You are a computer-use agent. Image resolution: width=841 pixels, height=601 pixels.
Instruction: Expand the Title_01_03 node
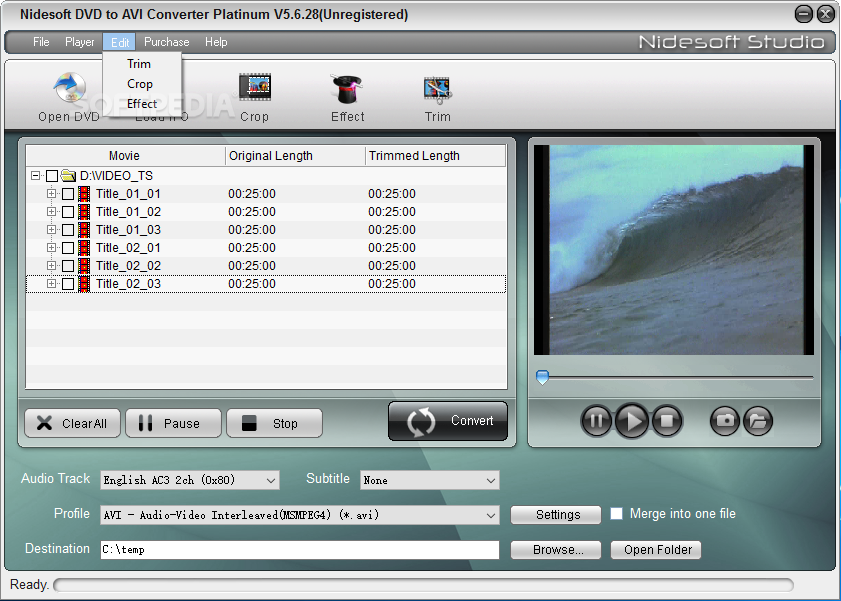pyautogui.click(x=51, y=229)
